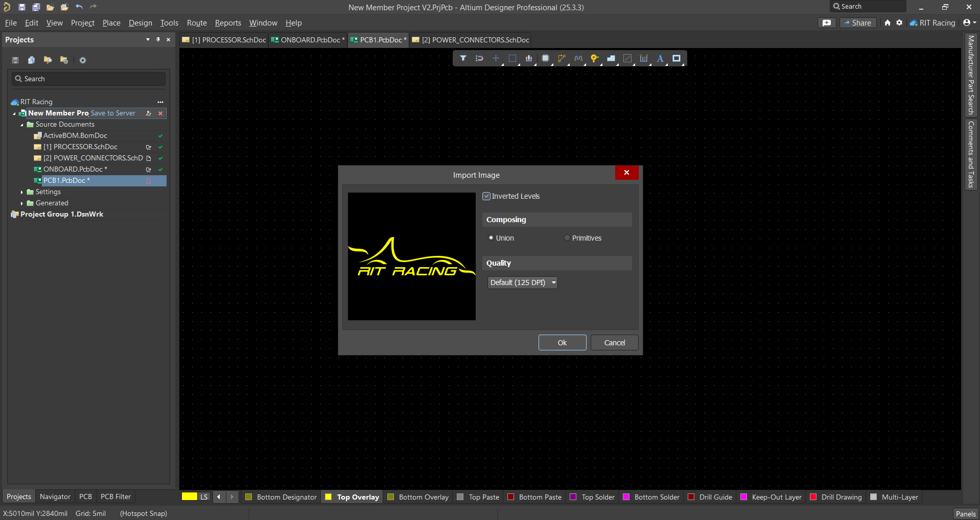Activate the Interactive Routing tool
The width and height of the screenshot is (980, 520).
pos(562,58)
